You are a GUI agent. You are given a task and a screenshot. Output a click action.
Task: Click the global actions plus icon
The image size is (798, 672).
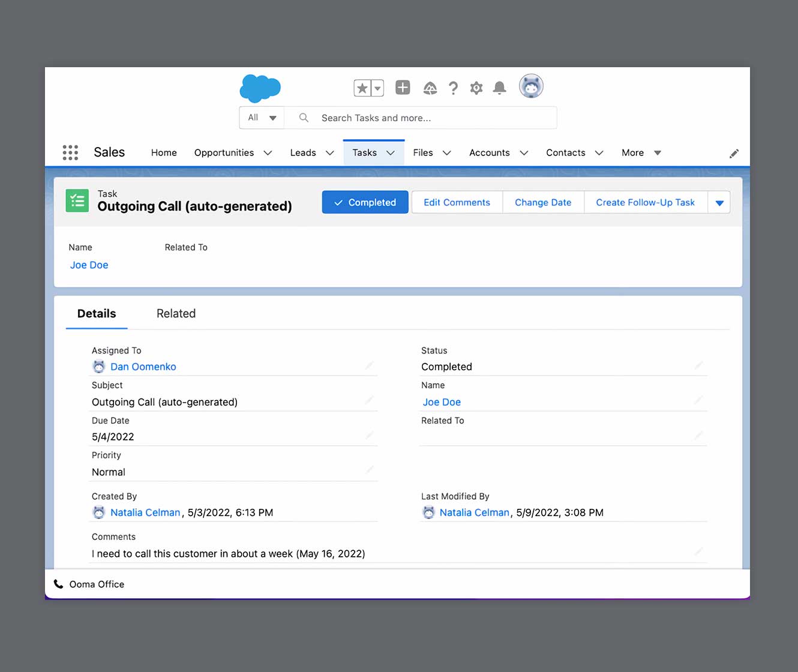tap(403, 88)
